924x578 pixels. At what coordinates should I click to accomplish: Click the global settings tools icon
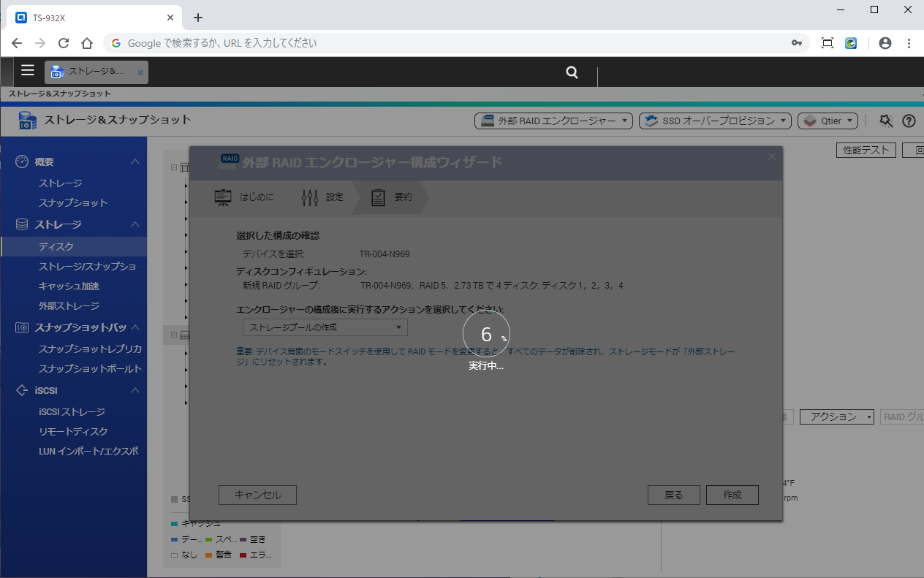coord(886,121)
